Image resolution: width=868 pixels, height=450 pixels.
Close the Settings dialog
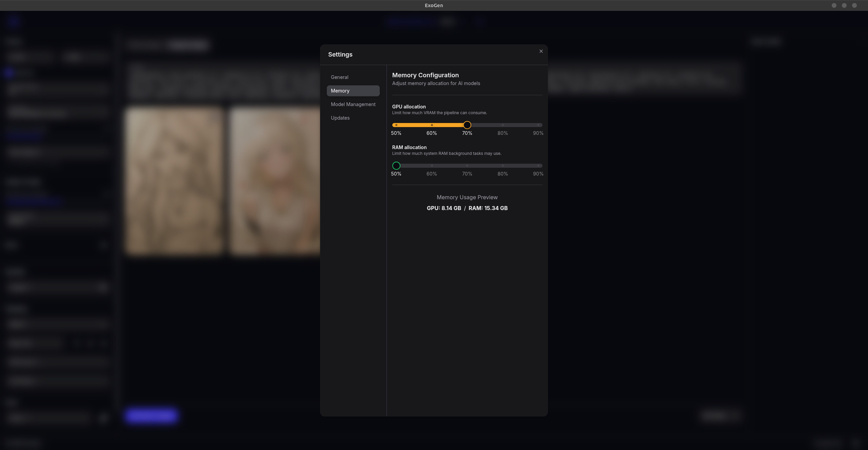point(541,51)
